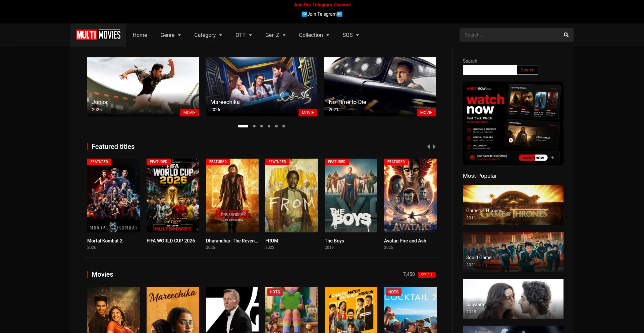Open the Avatar: Fire and Ash poster
The height and width of the screenshot is (333, 644).
click(x=410, y=196)
